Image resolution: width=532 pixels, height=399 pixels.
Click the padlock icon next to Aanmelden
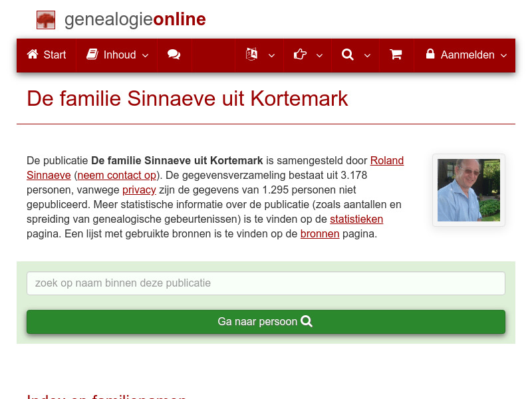click(430, 55)
